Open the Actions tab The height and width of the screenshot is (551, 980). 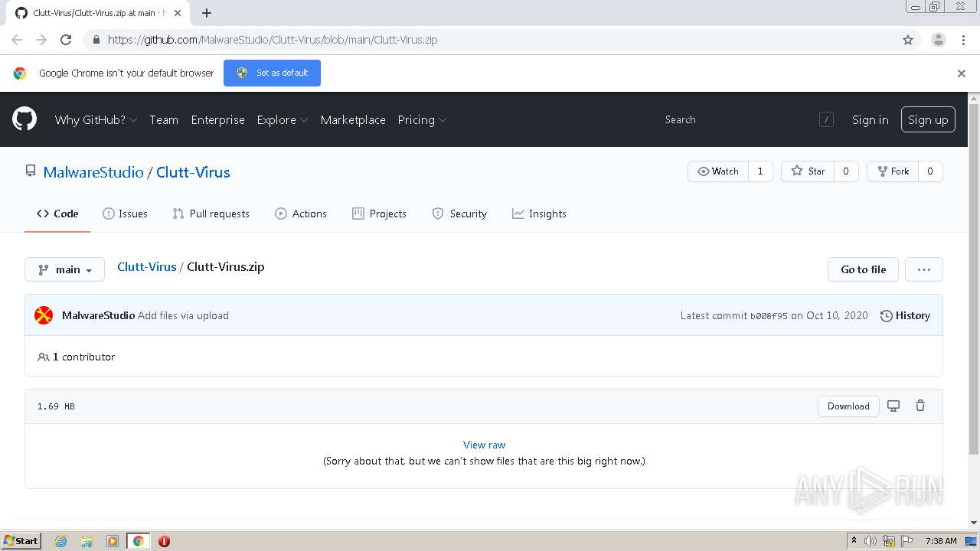tap(301, 214)
